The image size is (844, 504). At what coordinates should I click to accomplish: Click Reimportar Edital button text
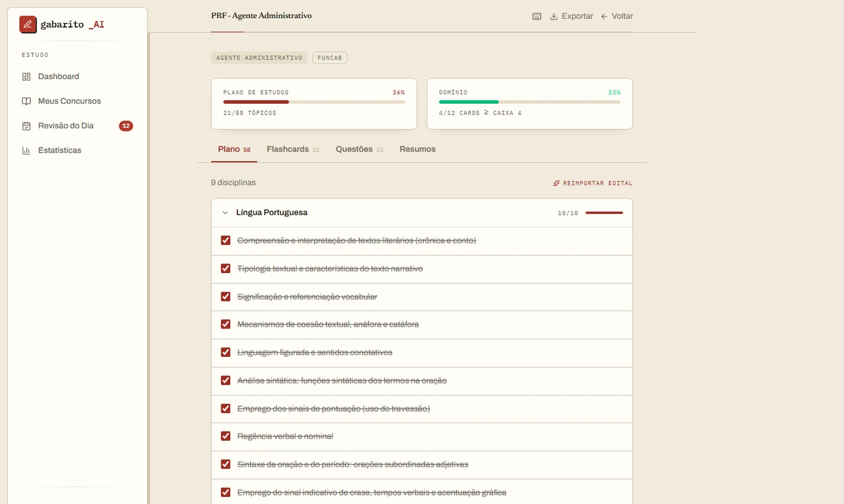tap(598, 183)
